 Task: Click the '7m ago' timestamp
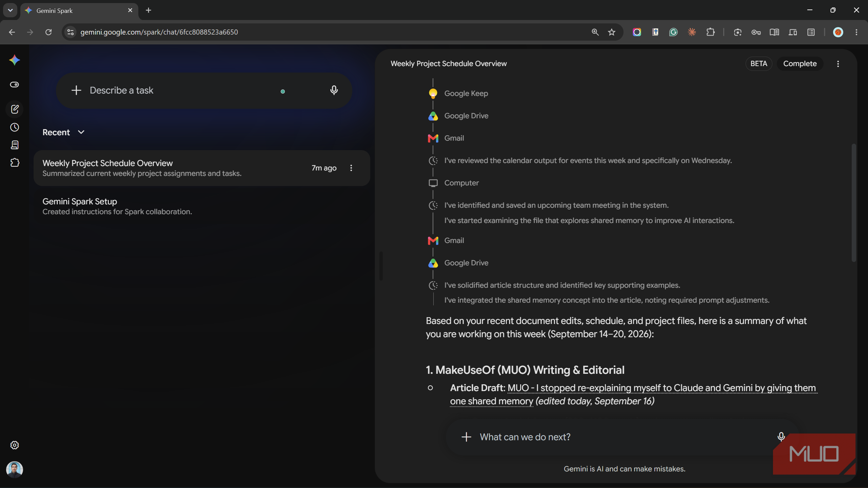pos(324,168)
